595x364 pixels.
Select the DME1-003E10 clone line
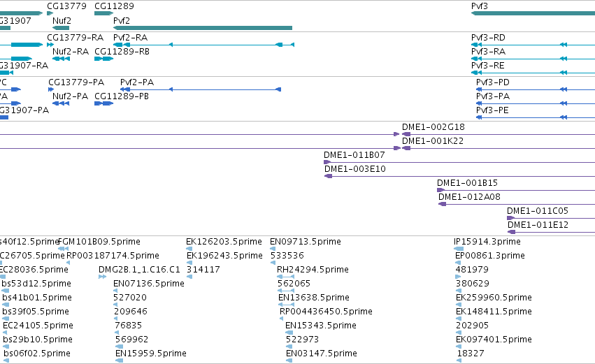[x=459, y=176]
